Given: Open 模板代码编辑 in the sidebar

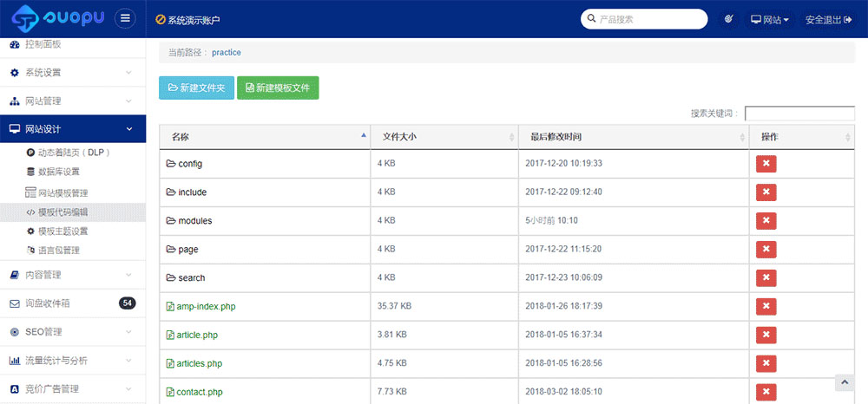Looking at the screenshot, I should click(62, 212).
